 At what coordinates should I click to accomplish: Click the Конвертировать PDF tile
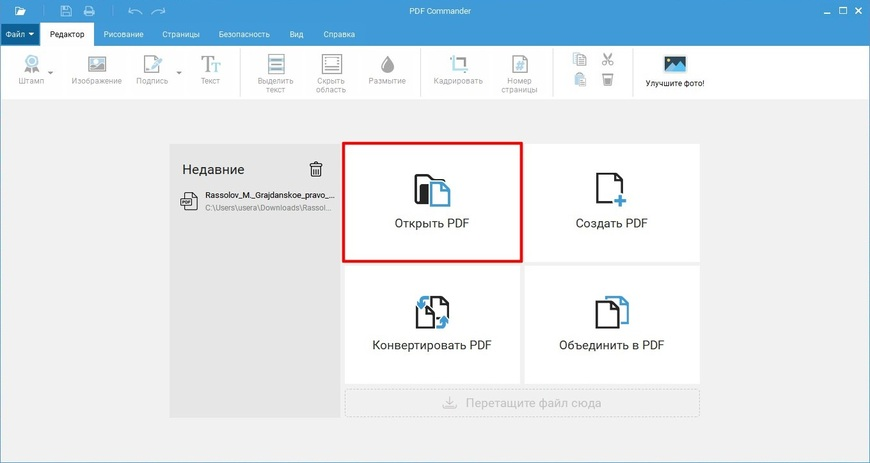point(432,324)
